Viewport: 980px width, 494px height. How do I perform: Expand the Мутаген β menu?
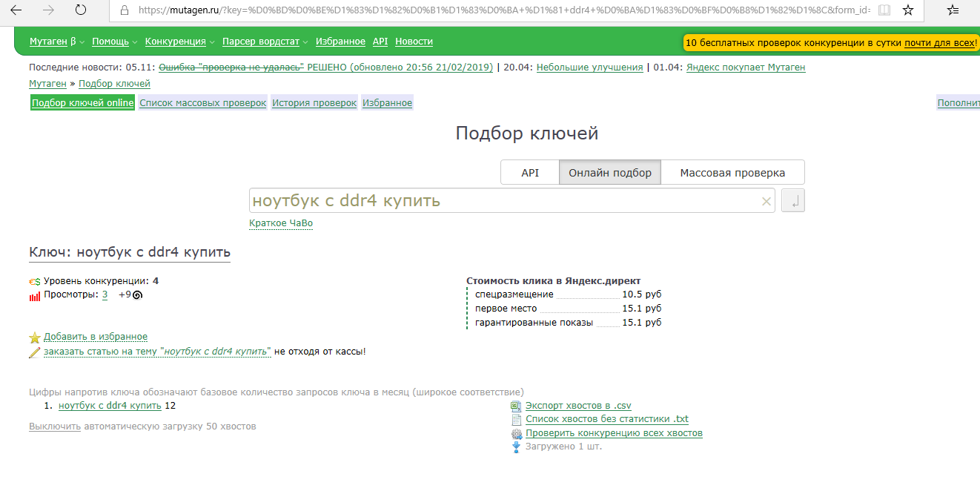[57, 42]
